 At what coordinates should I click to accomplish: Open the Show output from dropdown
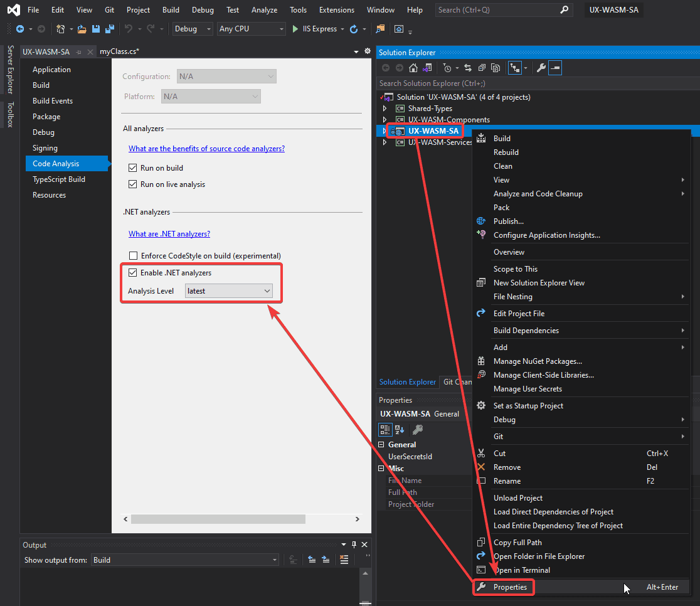185,560
